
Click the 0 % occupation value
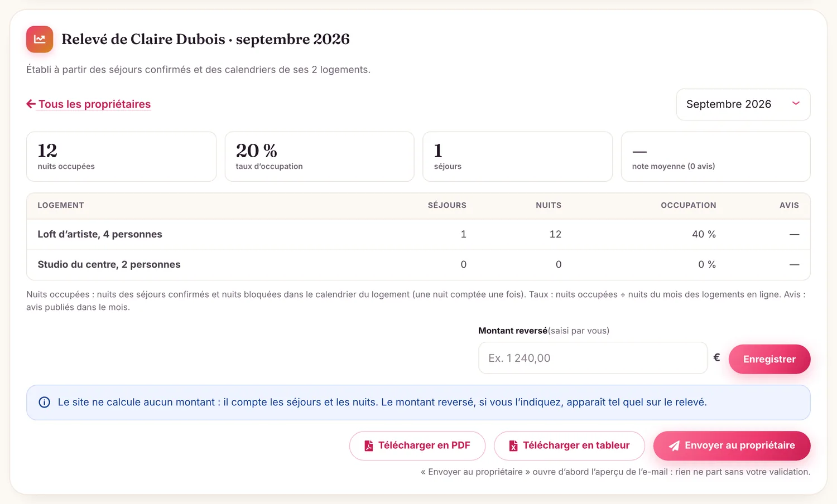pos(707,264)
